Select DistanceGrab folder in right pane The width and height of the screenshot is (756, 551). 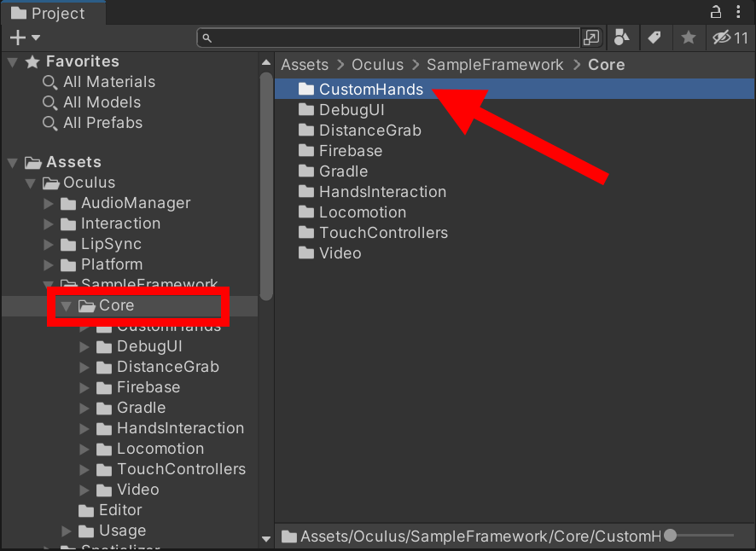tap(515, 130)
